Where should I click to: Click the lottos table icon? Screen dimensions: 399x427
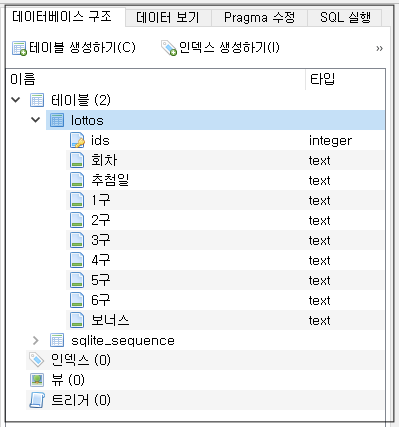tap(57, 120)
